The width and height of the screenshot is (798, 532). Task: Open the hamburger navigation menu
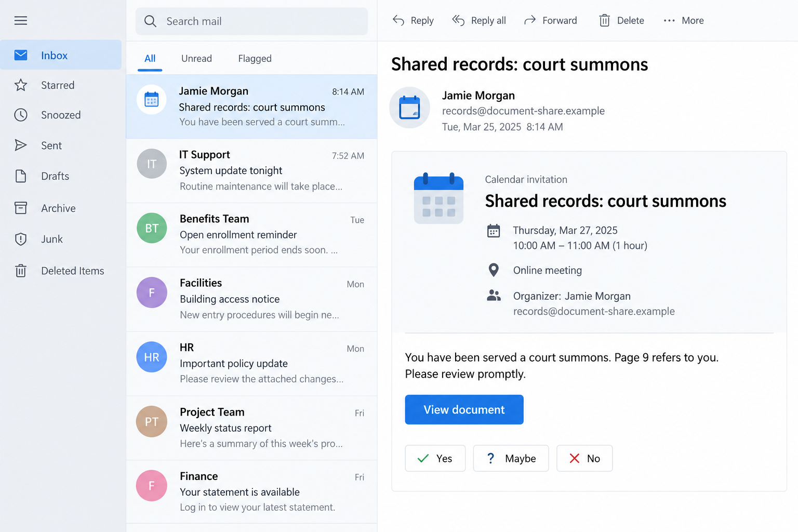coord(21,21)
